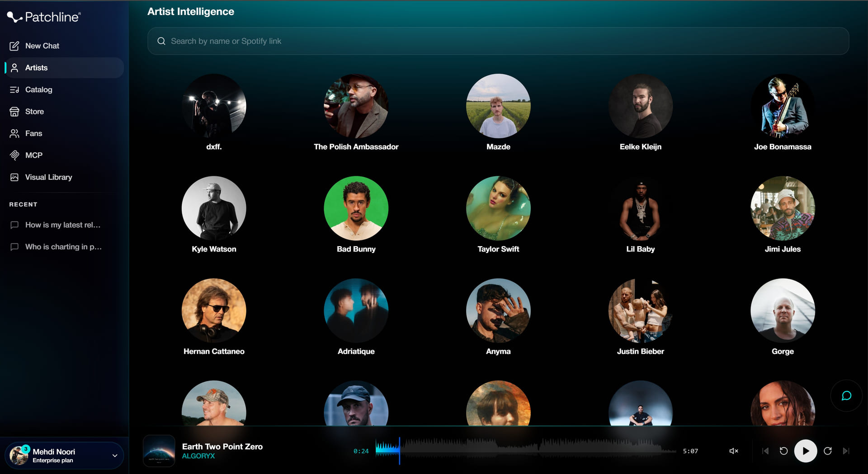This screenshot has height=474, width=868.
Task: Focus the artist search field
Action: pos(498,41)
